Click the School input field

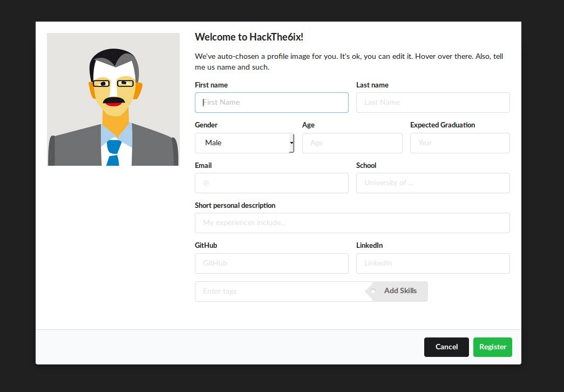[x=433, y=183]
